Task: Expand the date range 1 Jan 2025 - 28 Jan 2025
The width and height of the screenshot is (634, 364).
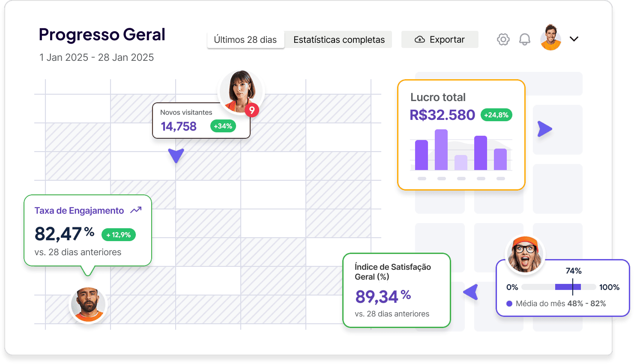Action: (x=97, y=57)
